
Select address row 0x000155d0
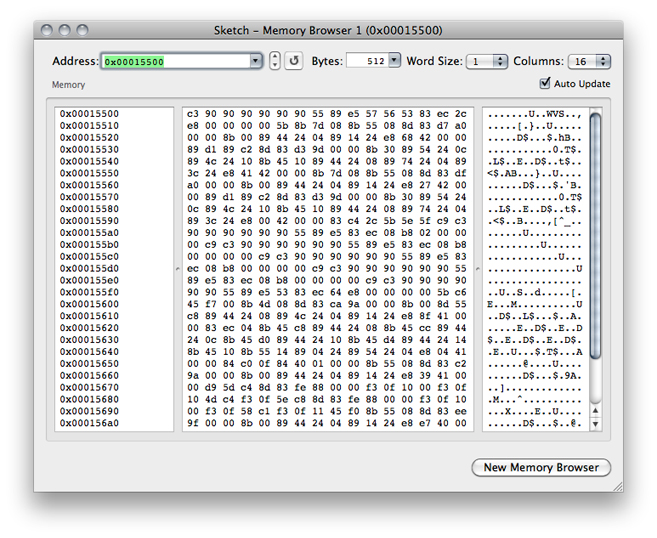click(x=89, y=269)
